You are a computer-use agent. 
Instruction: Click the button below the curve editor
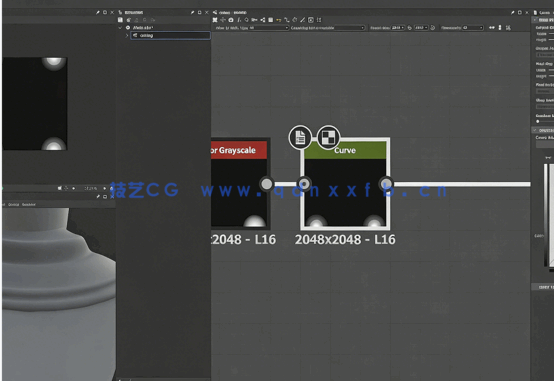tap(543, 287)
